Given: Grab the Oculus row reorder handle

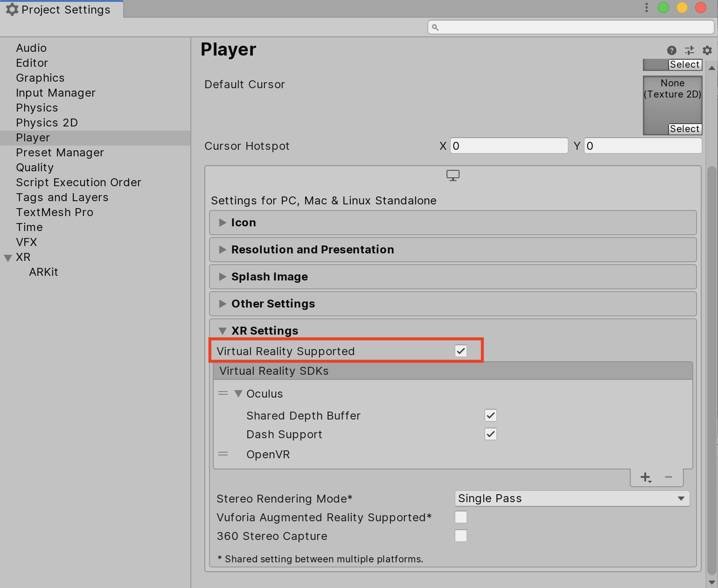Looking at the screenshot, I should click(223, 393).
